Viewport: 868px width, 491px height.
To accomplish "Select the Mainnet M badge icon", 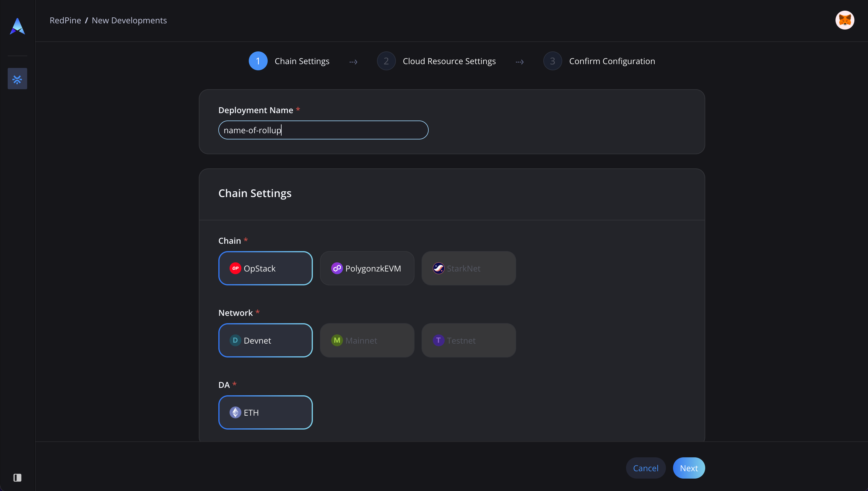I will [x=337, y=340].
